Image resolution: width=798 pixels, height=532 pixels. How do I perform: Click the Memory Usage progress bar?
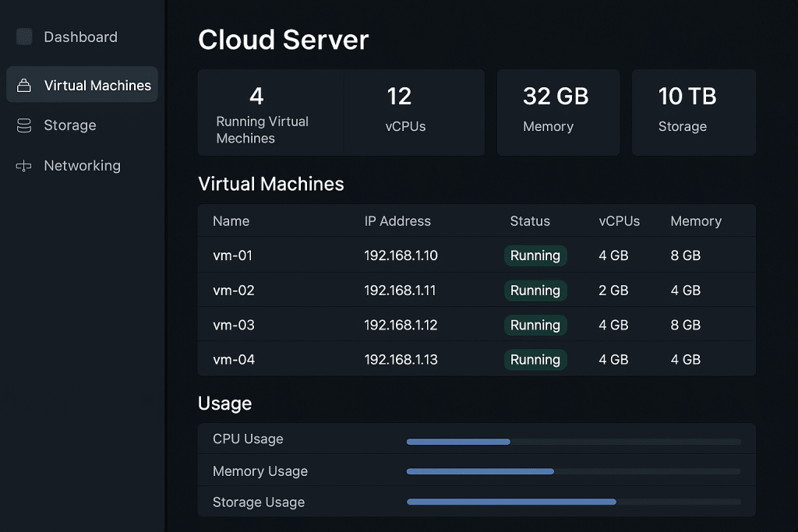click(x=573, y=471)
